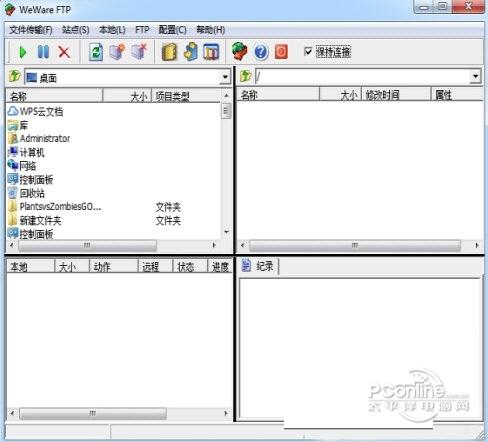This screenshot has height=442, width=488.
Task: Sort remote files by 名称 column
Action: [x=278, y=95]
